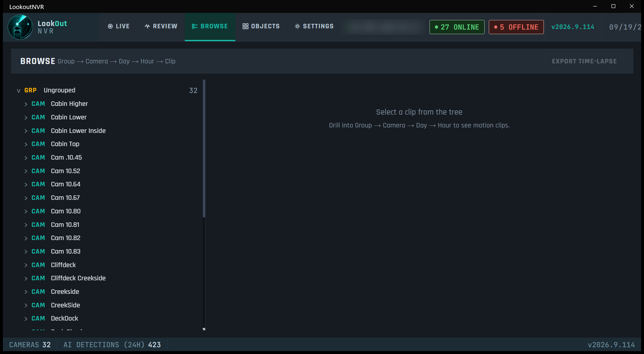Click version v2026.9.114 in the header
The width and height of the screenshot is (644, 354).
(x=573, y=27)
